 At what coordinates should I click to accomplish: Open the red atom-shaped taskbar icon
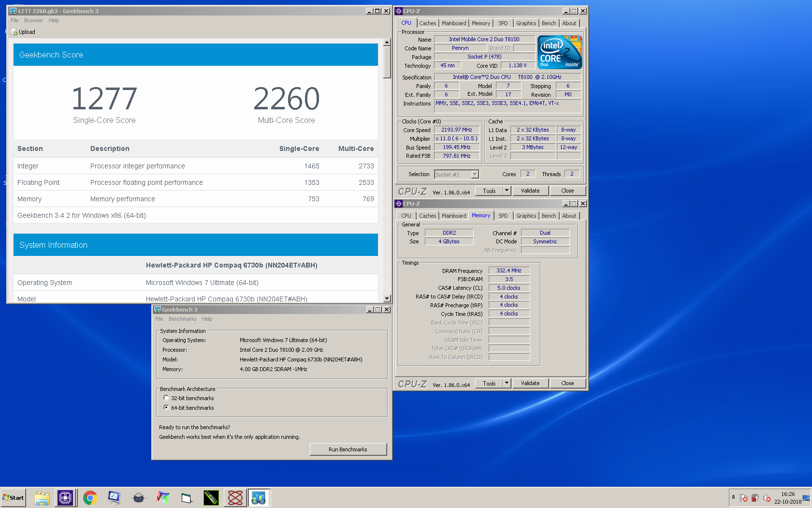(235, 497)
